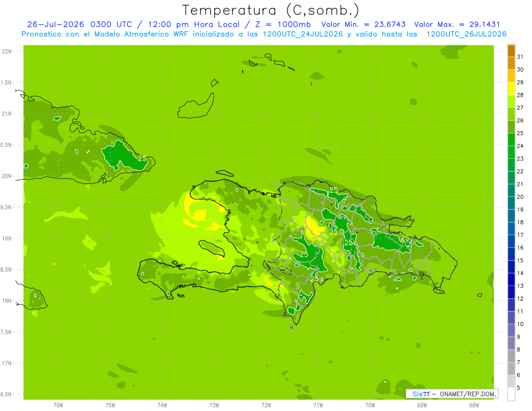Click the "25" contour label over eastern Cuba
The height and width of the screenshot is (411, 532).
point(142,158)
